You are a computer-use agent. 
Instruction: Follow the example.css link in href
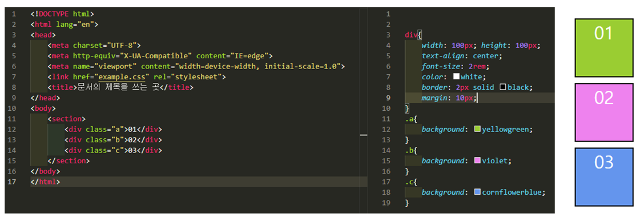point(122,77)
